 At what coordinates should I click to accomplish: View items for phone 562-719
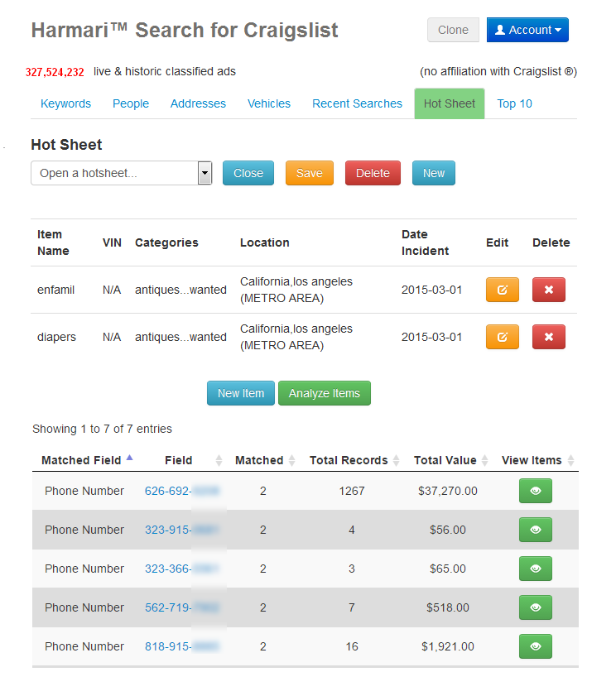[x=535, y=607]
